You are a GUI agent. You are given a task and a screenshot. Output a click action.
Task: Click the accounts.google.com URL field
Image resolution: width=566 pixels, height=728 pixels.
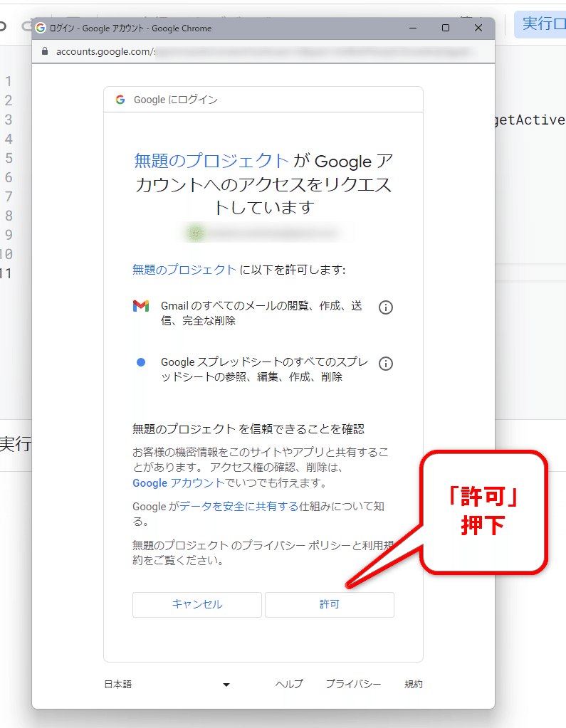(262, 51)
